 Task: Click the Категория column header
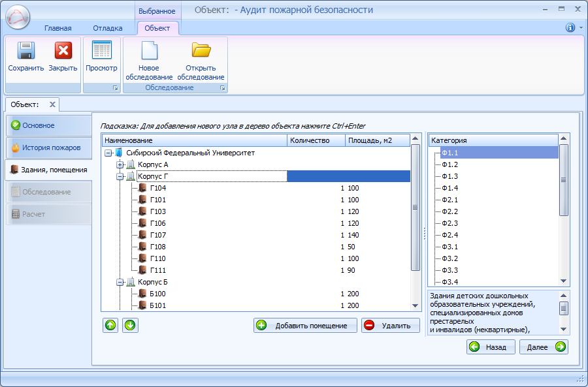pyautogui.click(x=493, y=140)
